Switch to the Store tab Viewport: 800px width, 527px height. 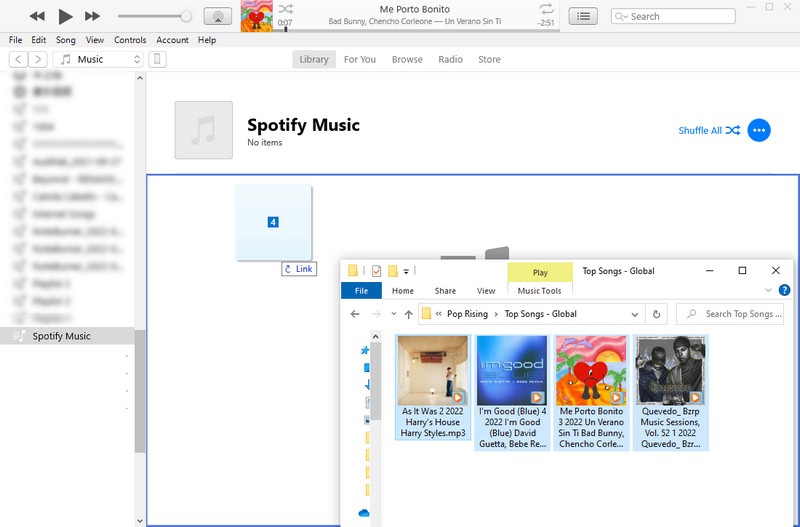coord(489,59)
